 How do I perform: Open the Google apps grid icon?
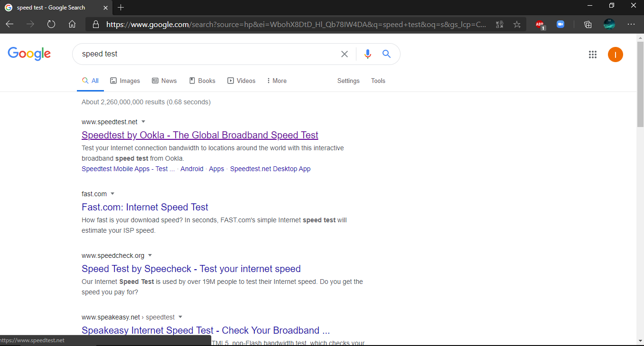tap(592, 55)
